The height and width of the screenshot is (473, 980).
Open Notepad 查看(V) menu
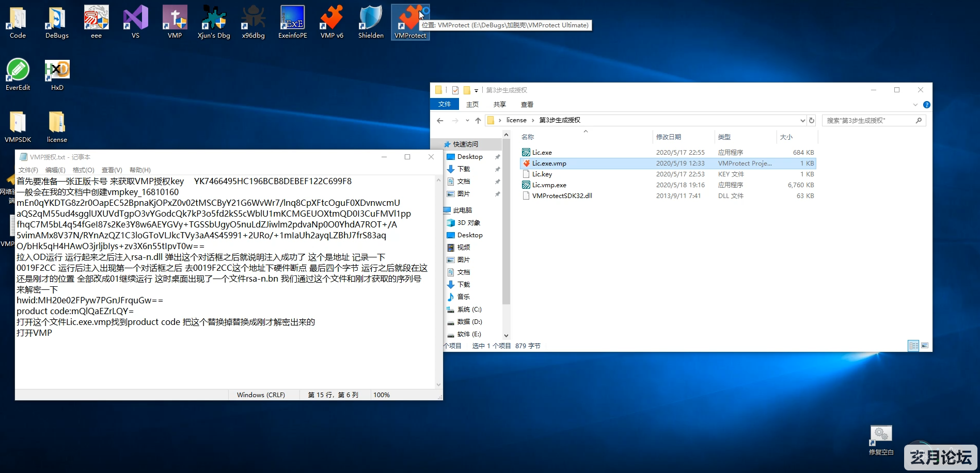[x=112, y=170]
